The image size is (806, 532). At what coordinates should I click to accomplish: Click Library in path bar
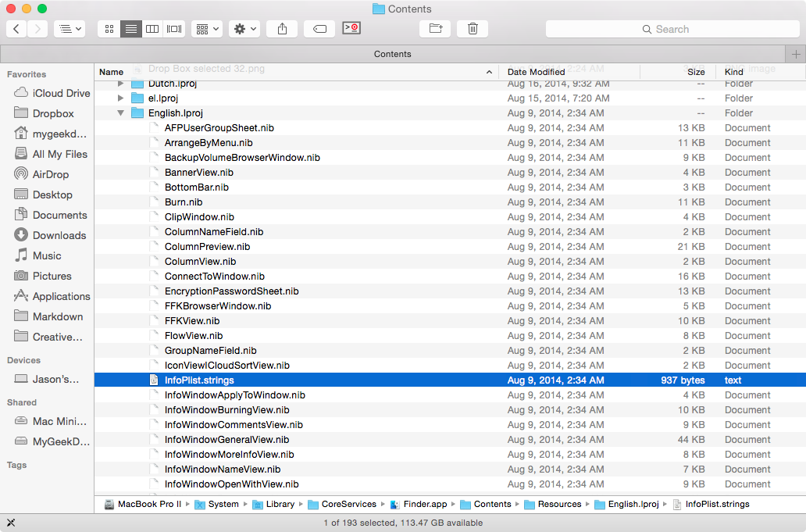tap(274, 504)
